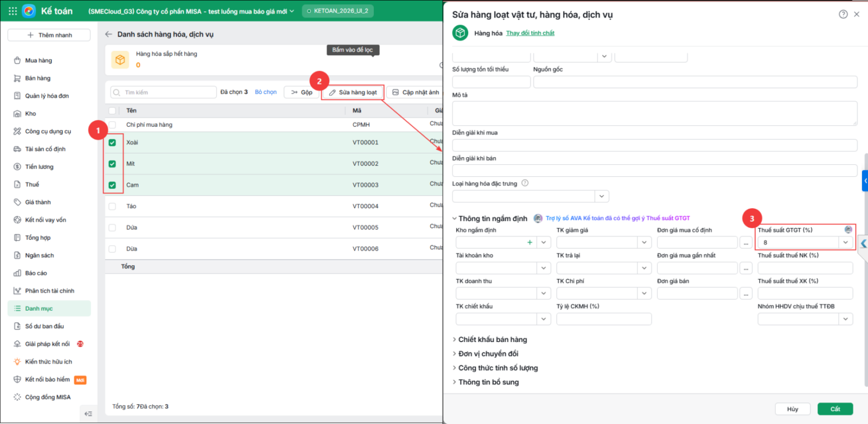Open Nhóm HHDV chịu thuế TTĐB dropdown
The width and height of the screenshot is (868, 424).
pos(845,319)
